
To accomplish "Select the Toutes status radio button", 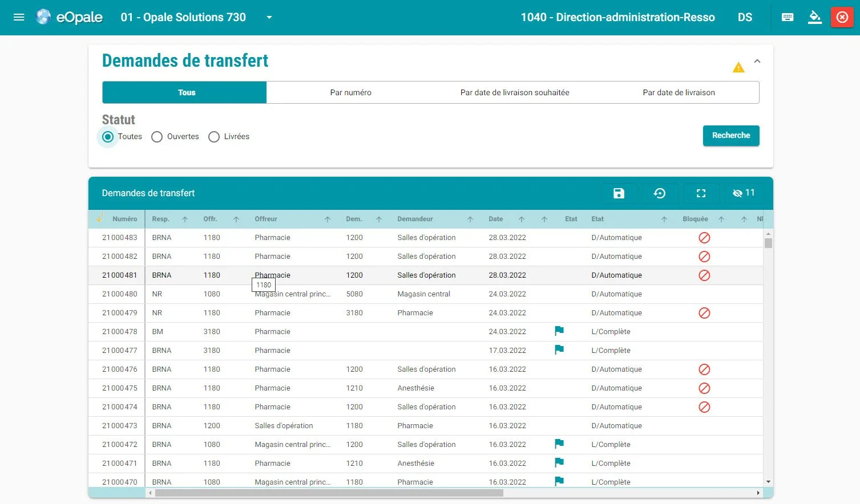I will click(x=108, y=137).
